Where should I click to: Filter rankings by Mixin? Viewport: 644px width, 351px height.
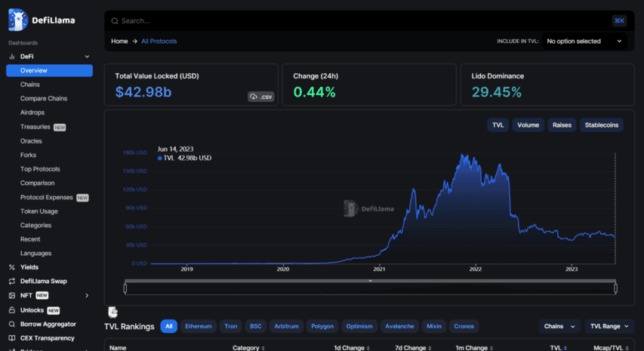pos(433,326)
